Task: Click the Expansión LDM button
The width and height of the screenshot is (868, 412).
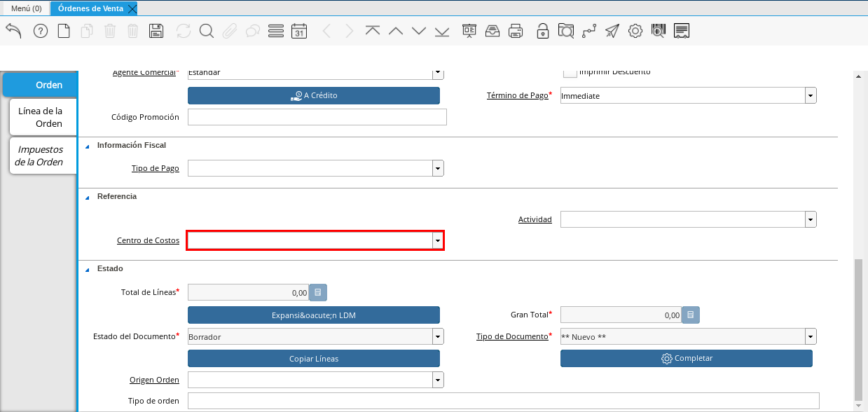Action: click(314, 315)
